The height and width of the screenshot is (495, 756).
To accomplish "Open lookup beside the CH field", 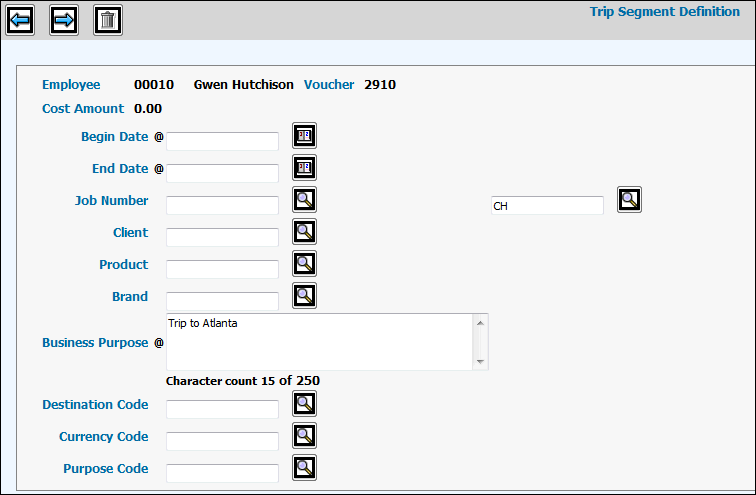I will tap(629, 200).
